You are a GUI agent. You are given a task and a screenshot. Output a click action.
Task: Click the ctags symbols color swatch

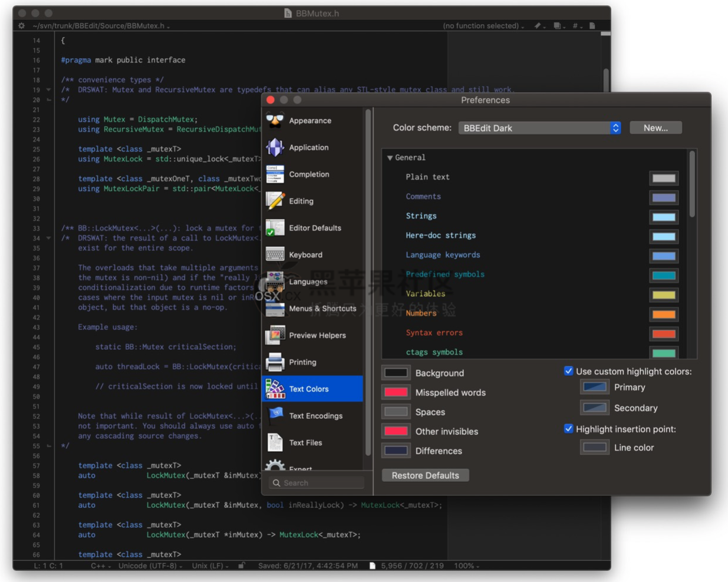tap(664, 352)
